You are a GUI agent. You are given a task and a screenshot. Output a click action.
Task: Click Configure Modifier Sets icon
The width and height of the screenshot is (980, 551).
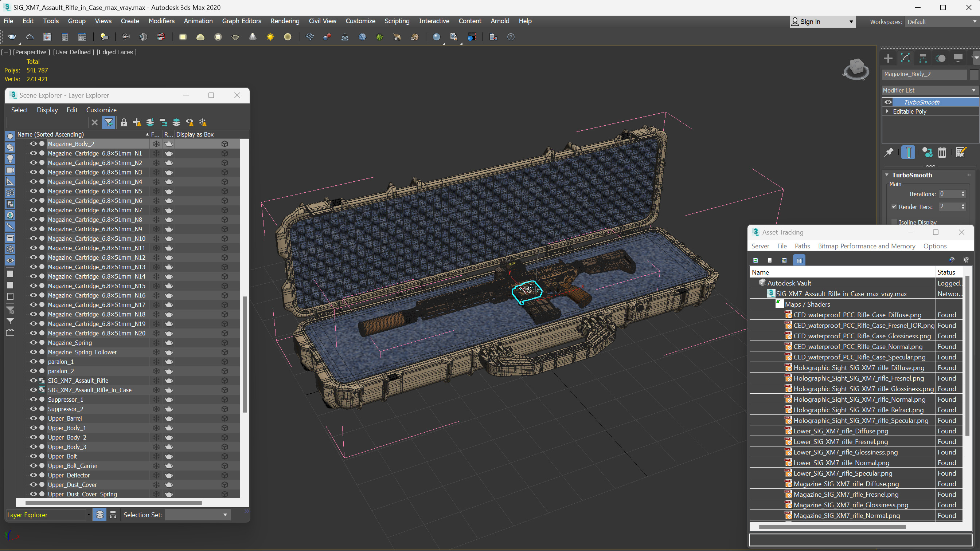961,153
